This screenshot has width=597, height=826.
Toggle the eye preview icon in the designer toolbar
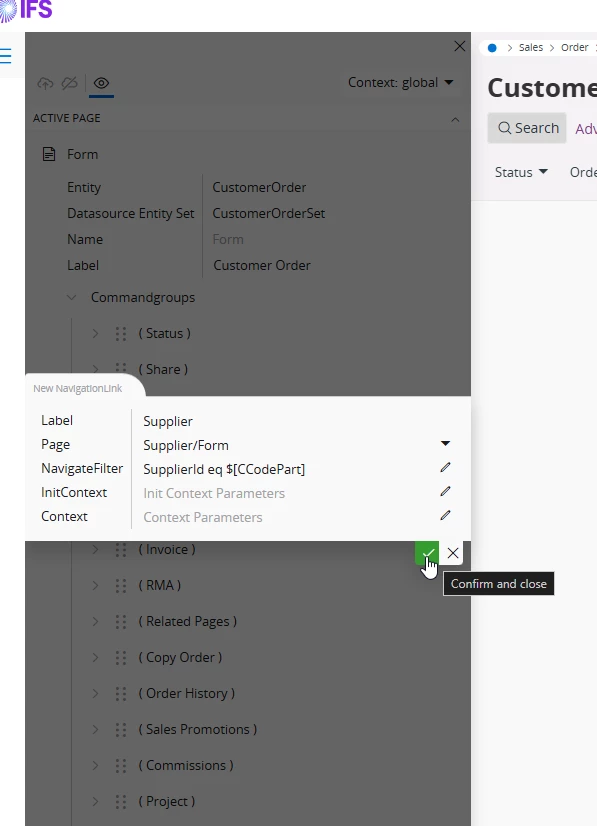[101, 83]
